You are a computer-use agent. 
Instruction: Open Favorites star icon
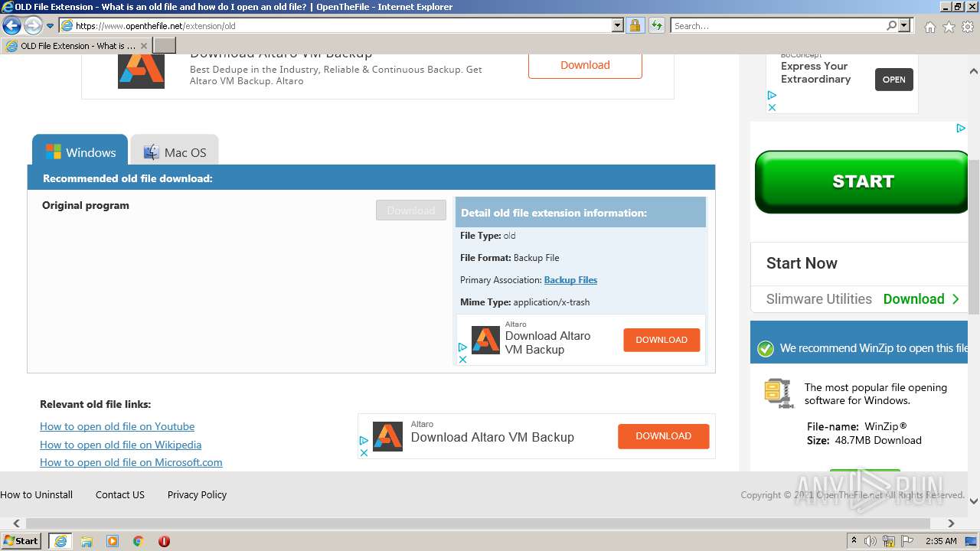coord(949,27)
